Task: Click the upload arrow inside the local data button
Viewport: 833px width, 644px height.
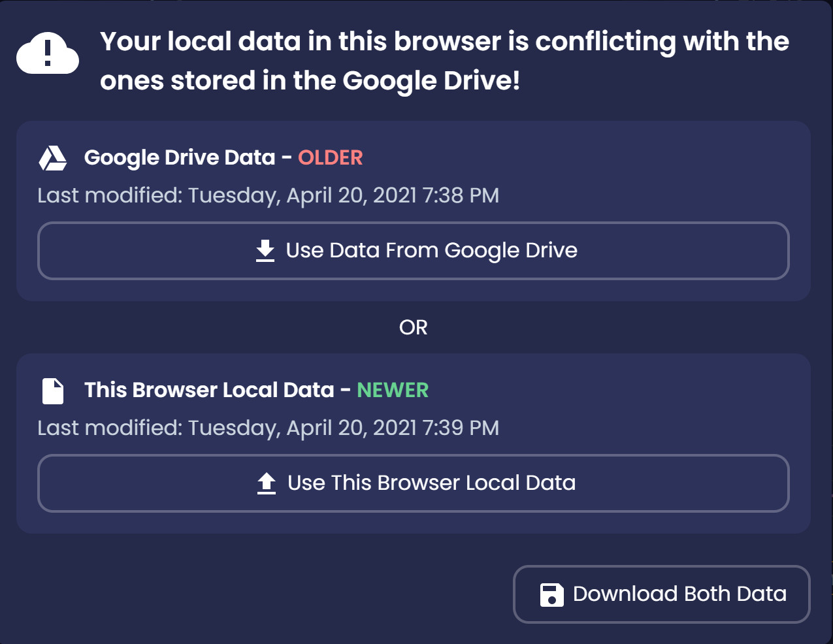Action: point(267,483)
